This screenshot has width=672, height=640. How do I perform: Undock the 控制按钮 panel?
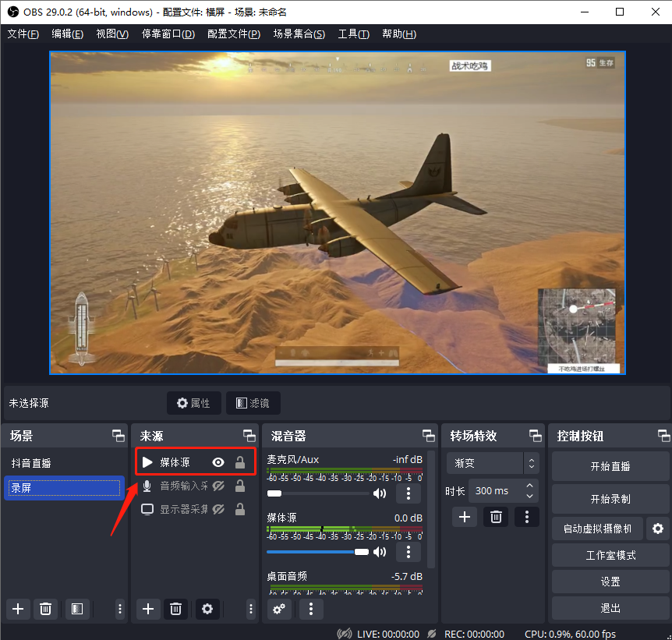click(x=664, y=436)
